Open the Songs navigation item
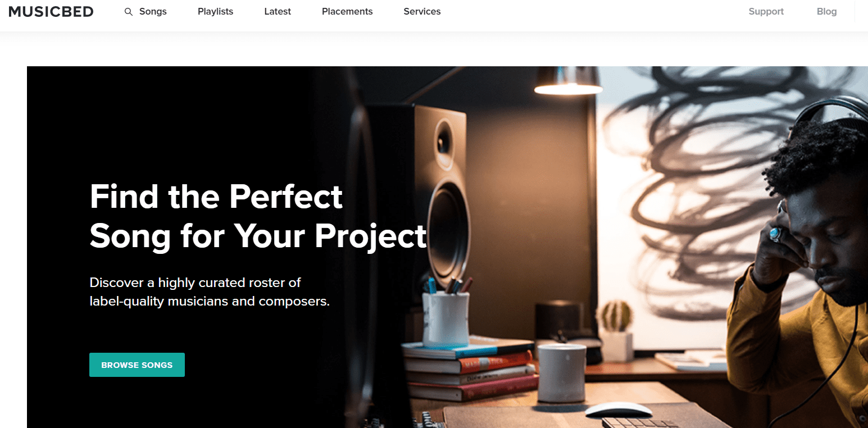 (x=153, y=11)
